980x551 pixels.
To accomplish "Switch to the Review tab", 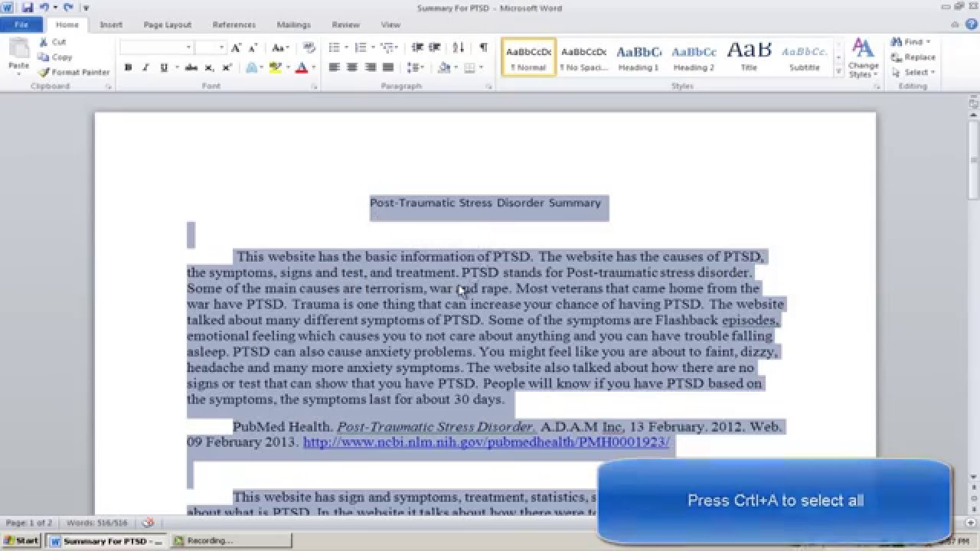I will pyautogui.click(x=345, y=25).
